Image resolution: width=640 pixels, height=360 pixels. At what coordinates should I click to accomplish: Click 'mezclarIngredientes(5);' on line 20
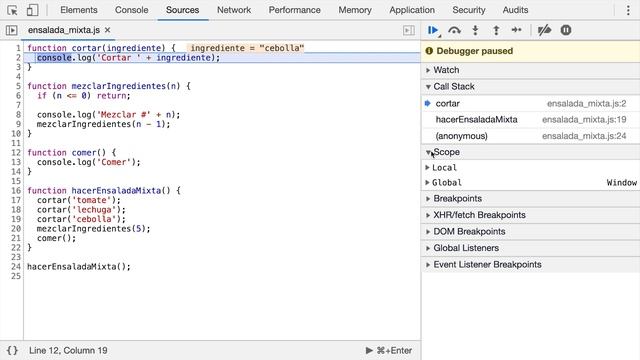(93, 229)
